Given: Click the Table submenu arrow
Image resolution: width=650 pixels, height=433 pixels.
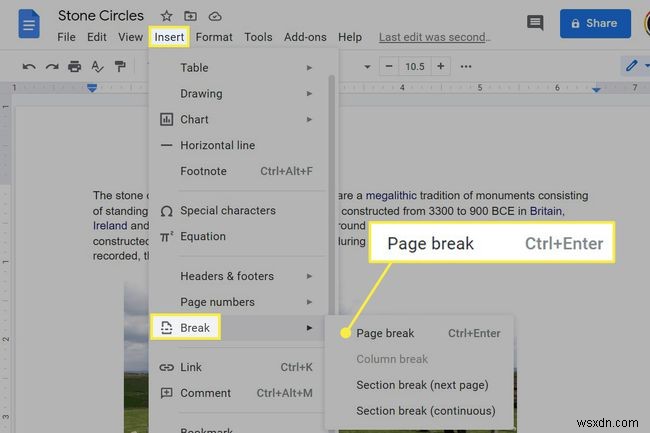Looking at the screenshot, I should (309, 68).
